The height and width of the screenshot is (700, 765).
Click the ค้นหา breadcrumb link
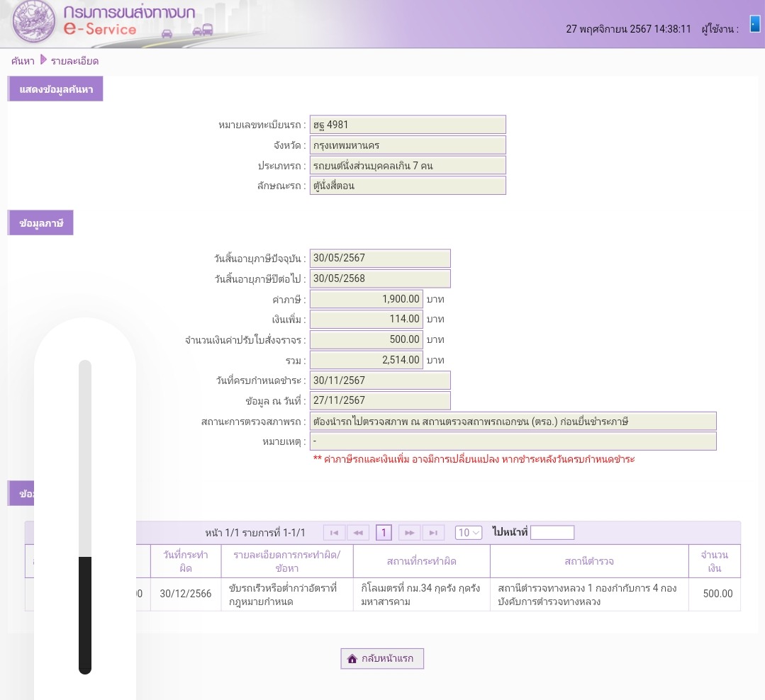pyautogui.click(x=23, y=61)
